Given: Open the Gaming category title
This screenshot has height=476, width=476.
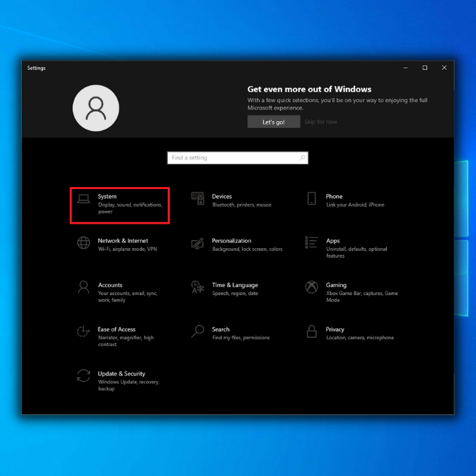Looking at the screenshot, I should point(337,285).
